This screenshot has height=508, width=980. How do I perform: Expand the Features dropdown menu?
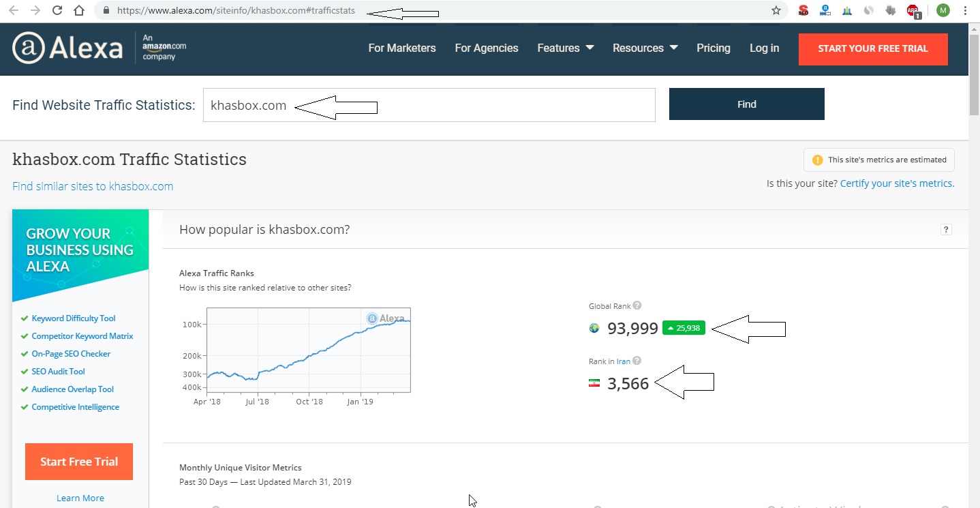click(565, 48)
